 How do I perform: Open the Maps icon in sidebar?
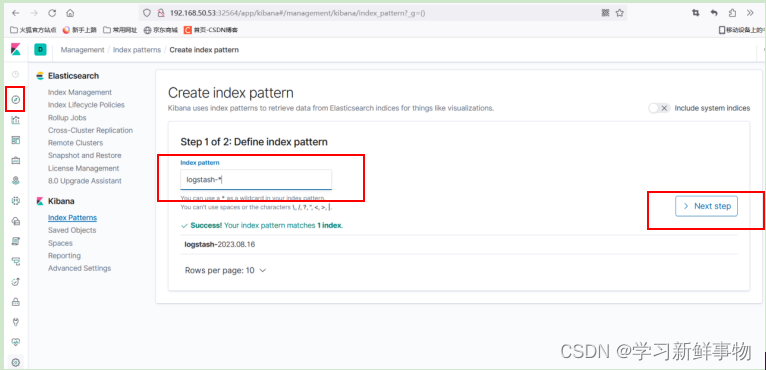pyautogui.click(x=16, y=181)
